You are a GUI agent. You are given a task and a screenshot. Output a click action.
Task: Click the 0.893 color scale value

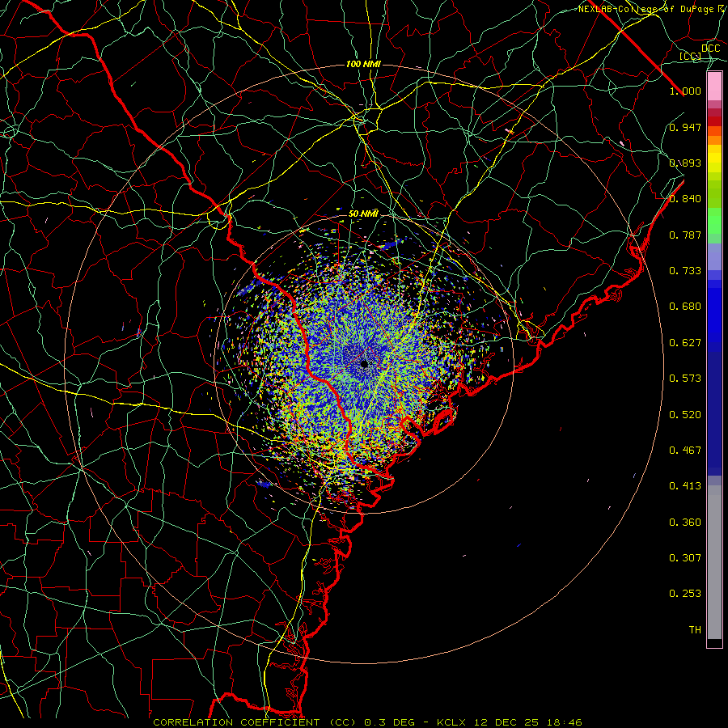coord(685,163)
